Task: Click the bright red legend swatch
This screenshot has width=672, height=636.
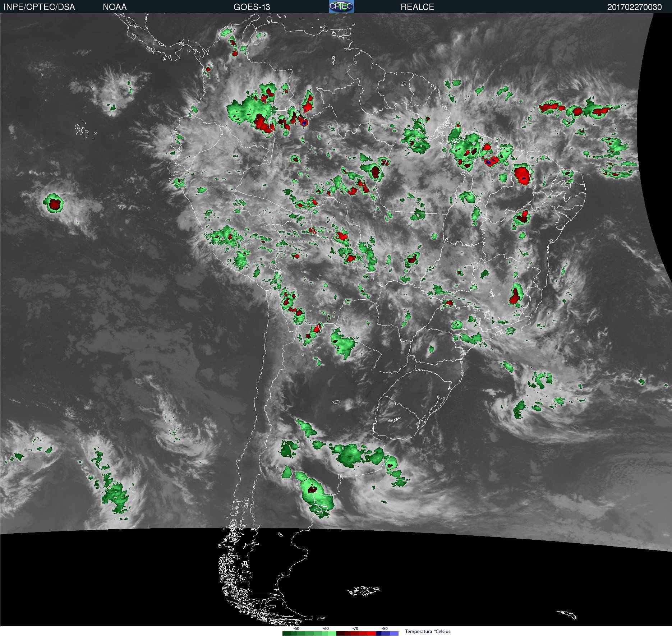Action: tap(372, 633)
